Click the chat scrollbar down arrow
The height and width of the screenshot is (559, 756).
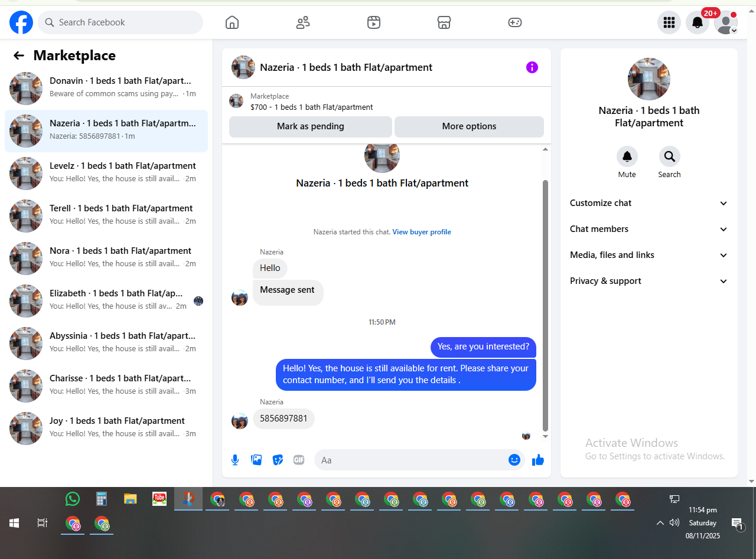pyautogui.click(x=545, y=436)
